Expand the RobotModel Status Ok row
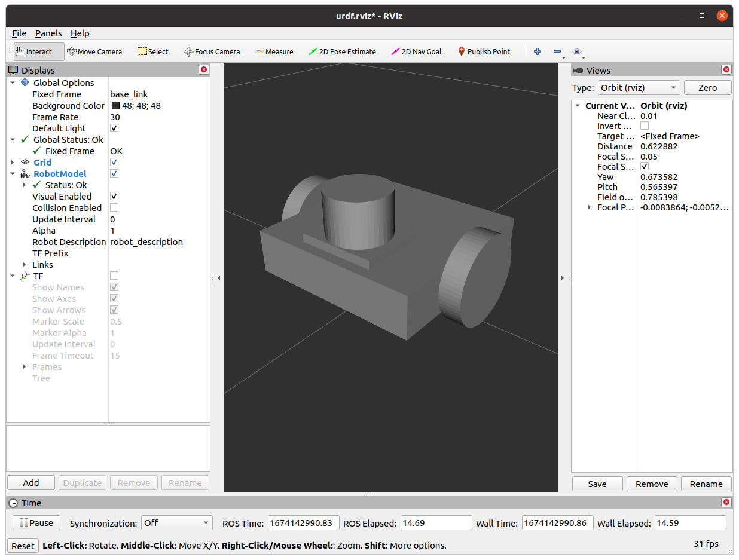Image resolution: width=739 pixels, height=560 pixels. 25,185
